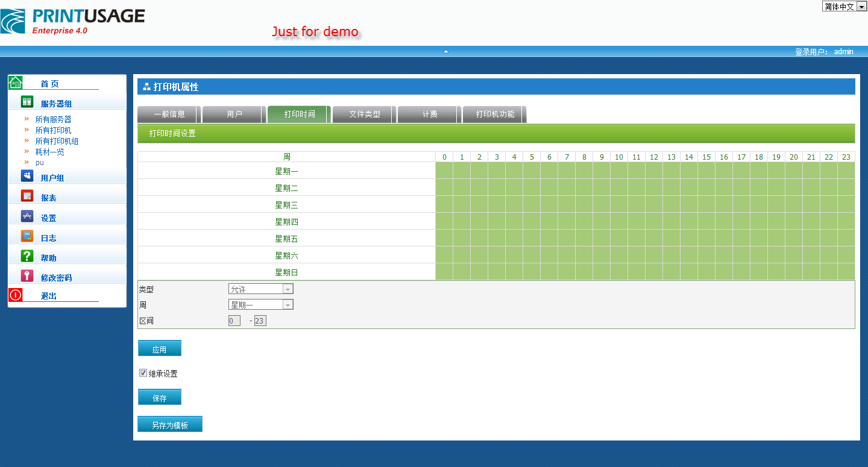Open the settings icon in the sidebar

coord(27,216)
